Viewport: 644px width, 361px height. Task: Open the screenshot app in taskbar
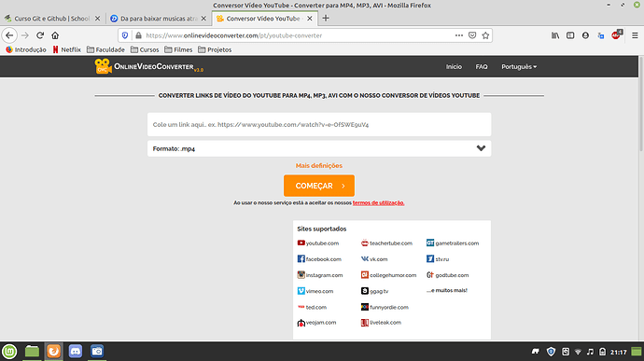click(97, 352)
